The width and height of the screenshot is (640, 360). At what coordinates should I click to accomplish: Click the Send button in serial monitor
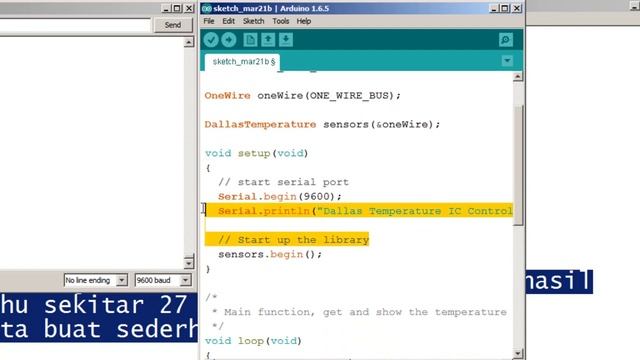point(173,25)
